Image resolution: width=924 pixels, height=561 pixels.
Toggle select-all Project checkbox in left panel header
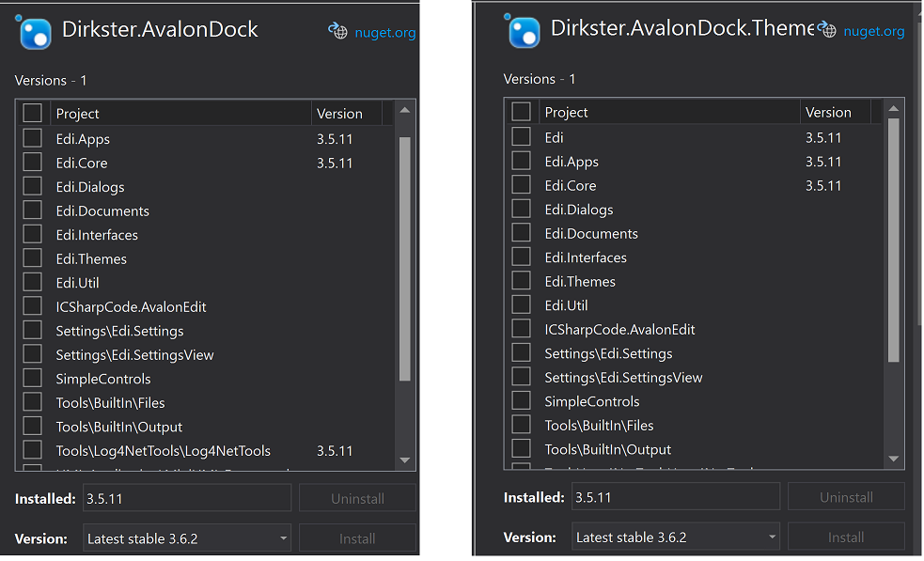click(x=32, y=113)
